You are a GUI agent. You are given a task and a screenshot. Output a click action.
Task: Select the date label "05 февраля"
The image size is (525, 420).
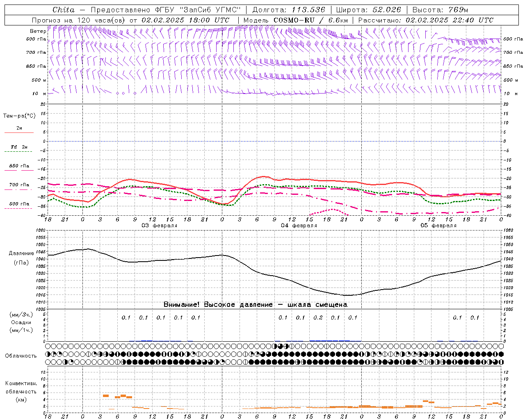point(438,226)
